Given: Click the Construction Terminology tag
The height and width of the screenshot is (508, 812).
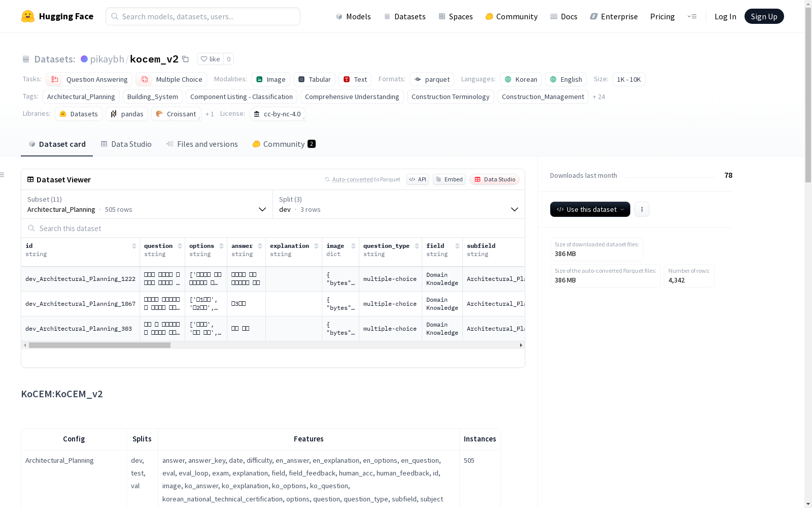Looking at the screenshot, I should [451, 97].
